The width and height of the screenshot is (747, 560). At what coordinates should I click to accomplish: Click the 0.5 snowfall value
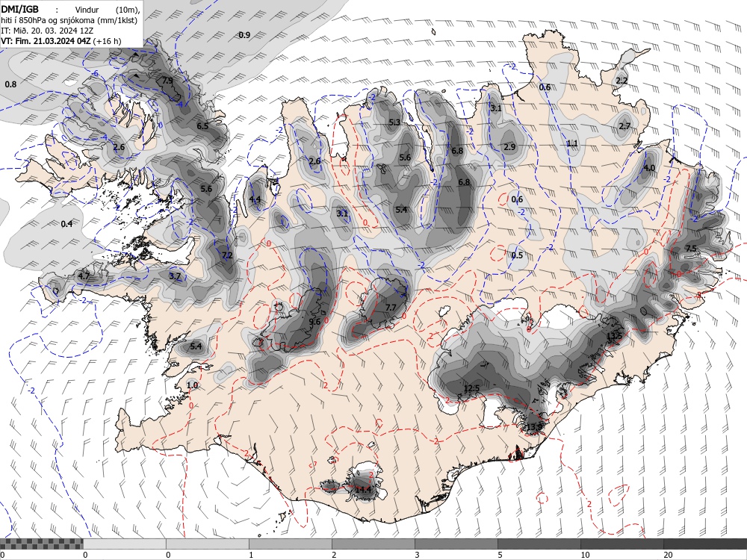pyautogui.click(x=517, y=255)
